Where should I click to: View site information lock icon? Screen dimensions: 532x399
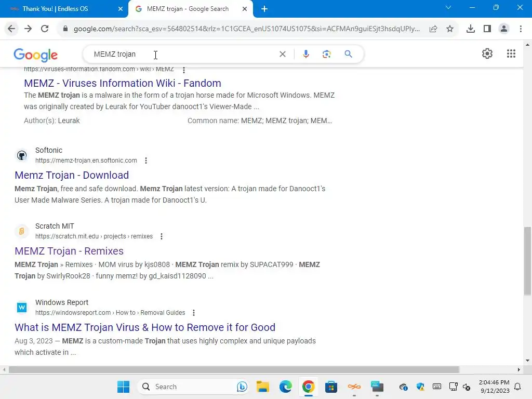coord(65,29)
